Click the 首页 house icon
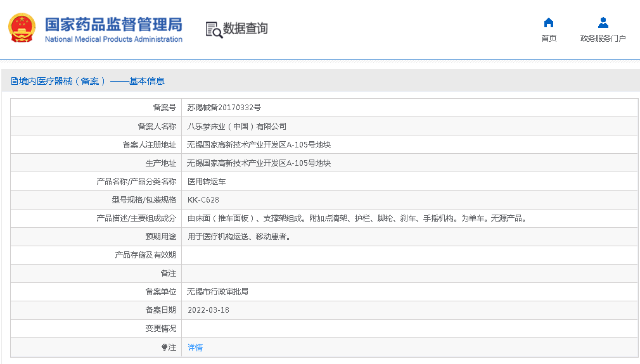640x364 pixels. pyautogui.click(x=549, y=23)
